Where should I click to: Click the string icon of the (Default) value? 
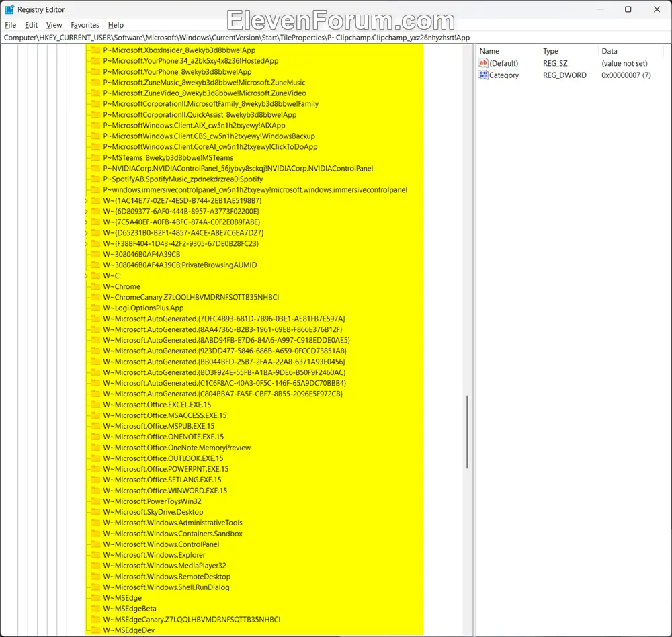(483, 63)
